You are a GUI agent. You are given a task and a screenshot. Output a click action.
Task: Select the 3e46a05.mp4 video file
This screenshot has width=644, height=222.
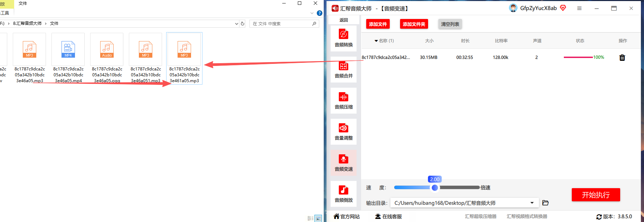pyautogui.click(x=68, y=58)
